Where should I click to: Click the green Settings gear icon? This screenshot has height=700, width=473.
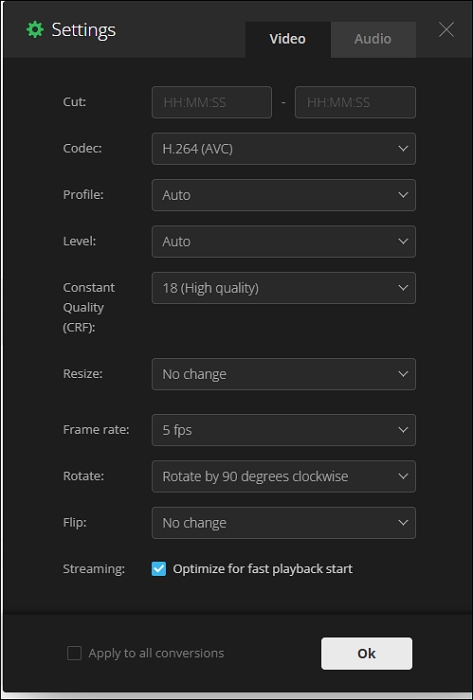pos(35,30)
